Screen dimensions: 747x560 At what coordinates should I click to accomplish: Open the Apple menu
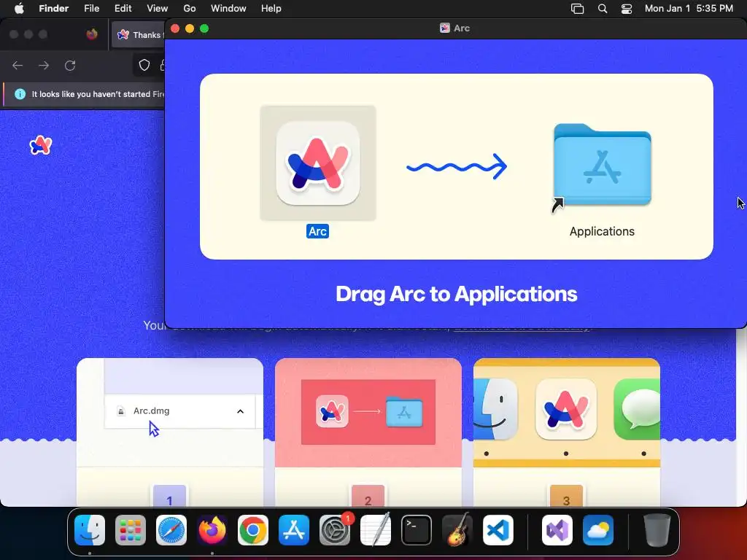click(x=19, y=9)
